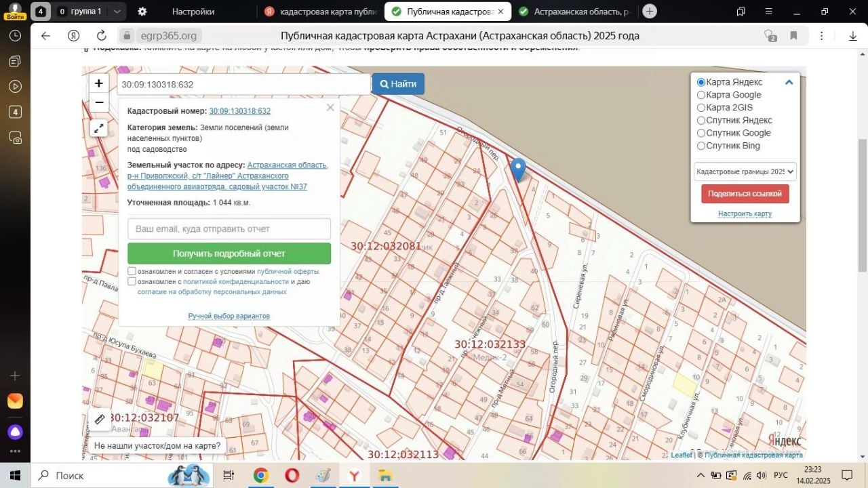
Task: Click the blue map location marker
Action: (518, 169)
